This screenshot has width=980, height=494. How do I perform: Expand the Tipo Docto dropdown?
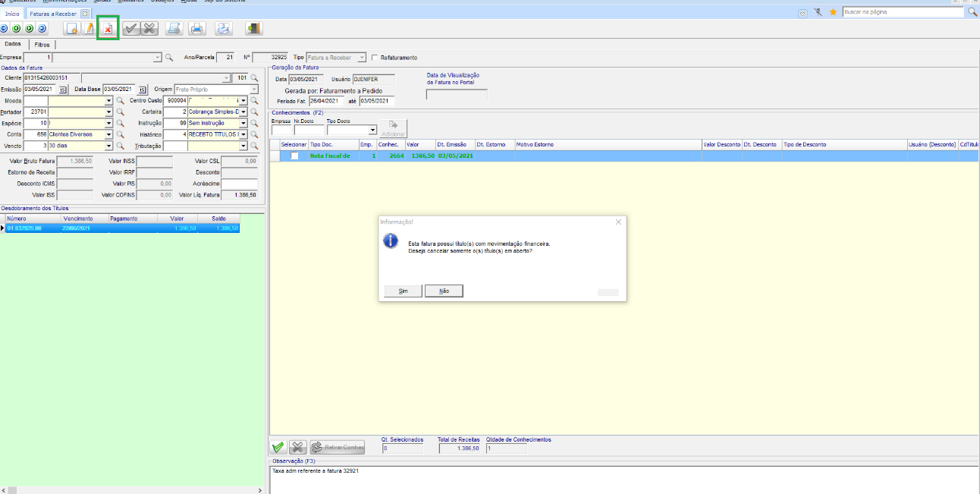click(x=372, y=131)
